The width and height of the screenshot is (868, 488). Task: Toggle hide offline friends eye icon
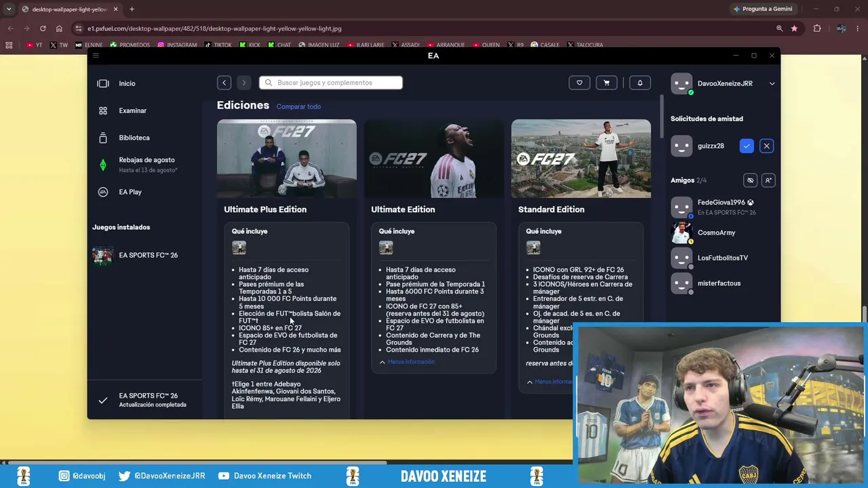coord(750,180)
